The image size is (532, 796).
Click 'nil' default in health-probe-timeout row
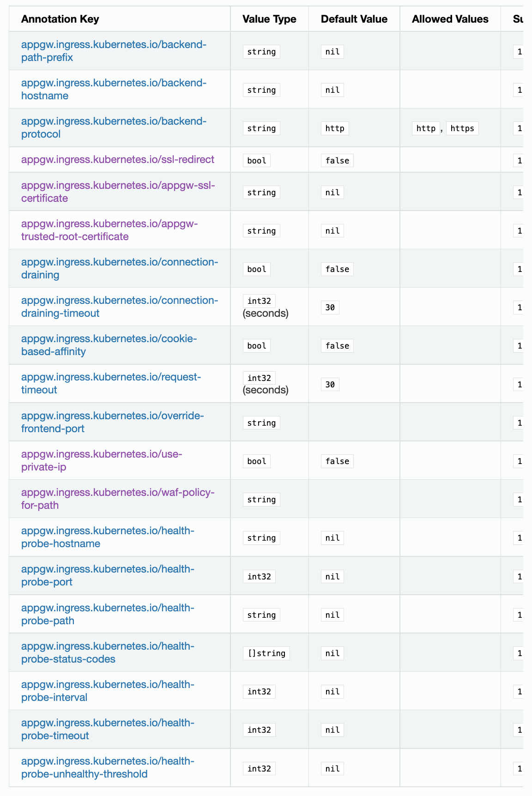(x=332, y=730)
